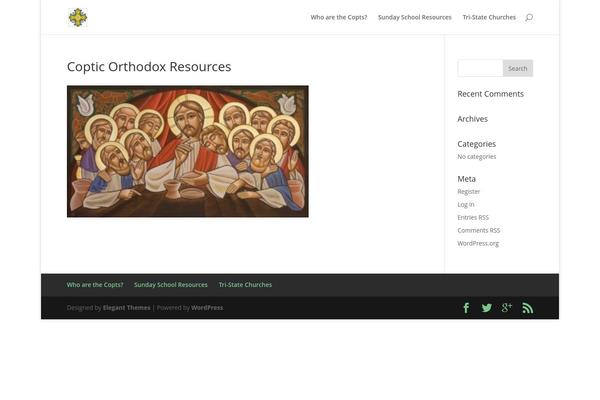
Task: Open the Facebook icon in footer
Action: click(466, 308)
